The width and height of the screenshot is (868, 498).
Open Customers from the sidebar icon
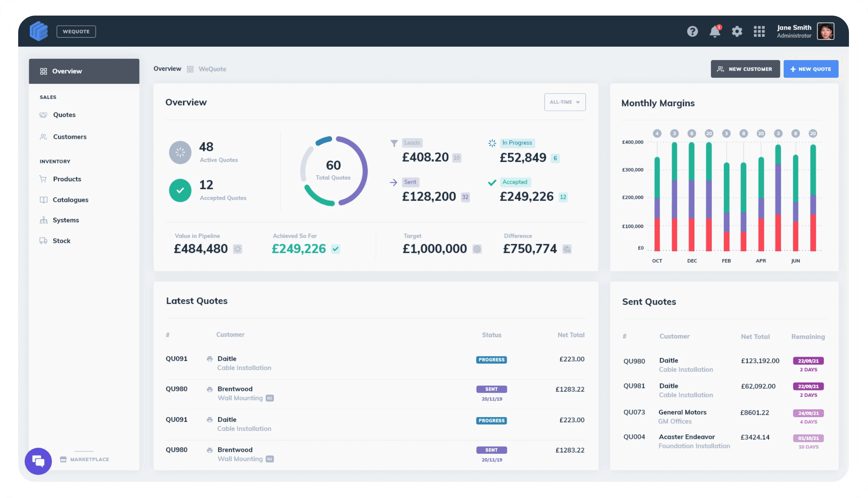tap(44, 136)
